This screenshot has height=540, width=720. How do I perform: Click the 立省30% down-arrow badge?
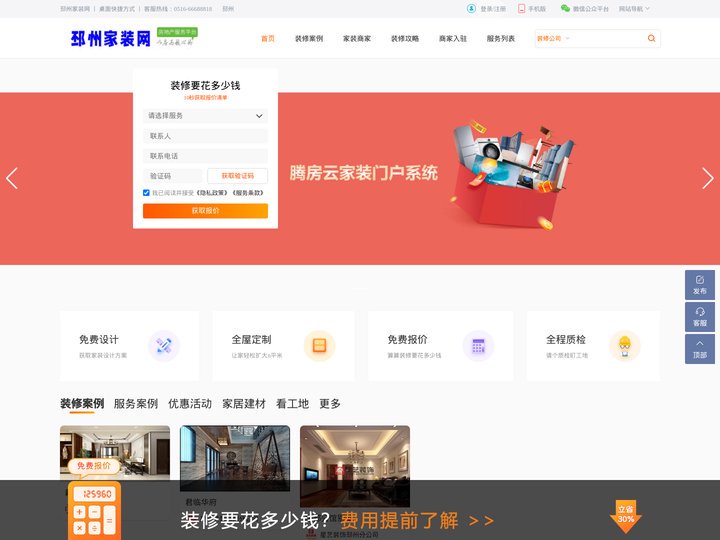pos(625,516)
